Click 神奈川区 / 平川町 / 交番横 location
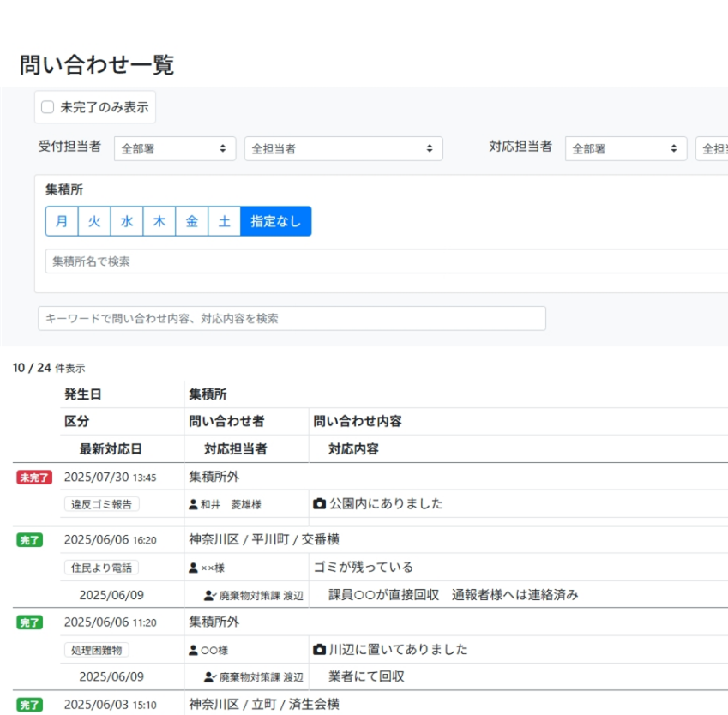The image size is (728, 715). 264,539
